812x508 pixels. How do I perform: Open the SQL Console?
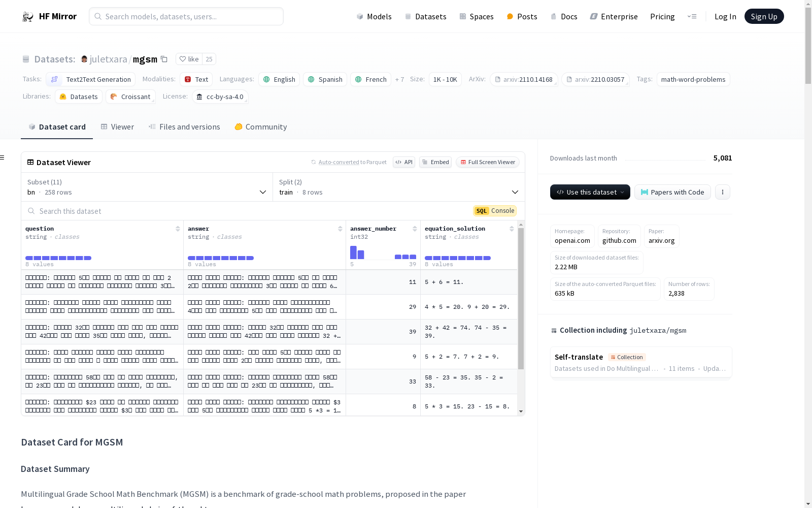coord(495,211)
